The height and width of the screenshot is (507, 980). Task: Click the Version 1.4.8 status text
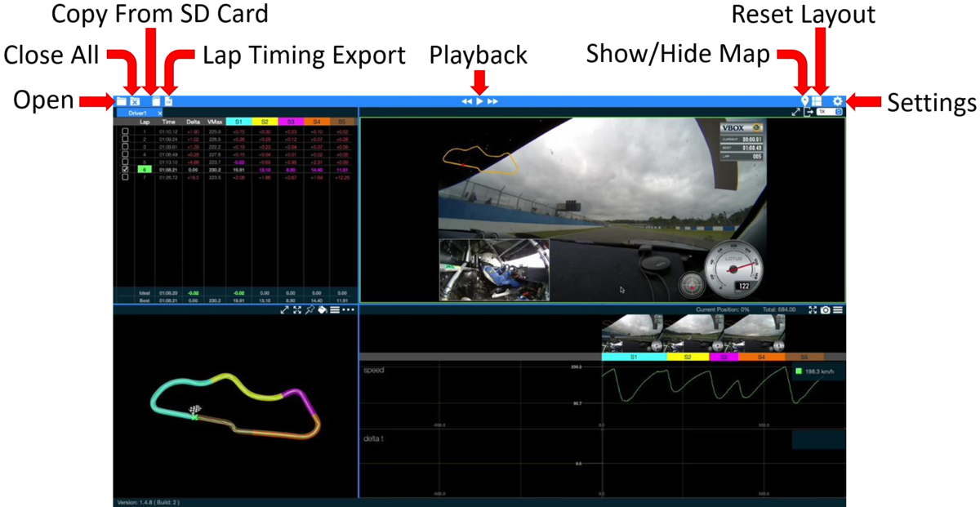coord(148,502)
